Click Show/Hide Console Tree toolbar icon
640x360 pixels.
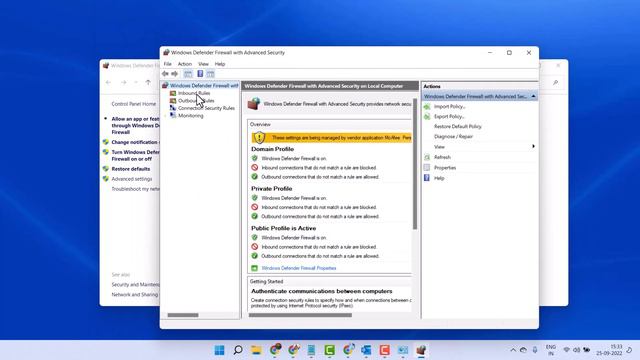click(188, 74)
